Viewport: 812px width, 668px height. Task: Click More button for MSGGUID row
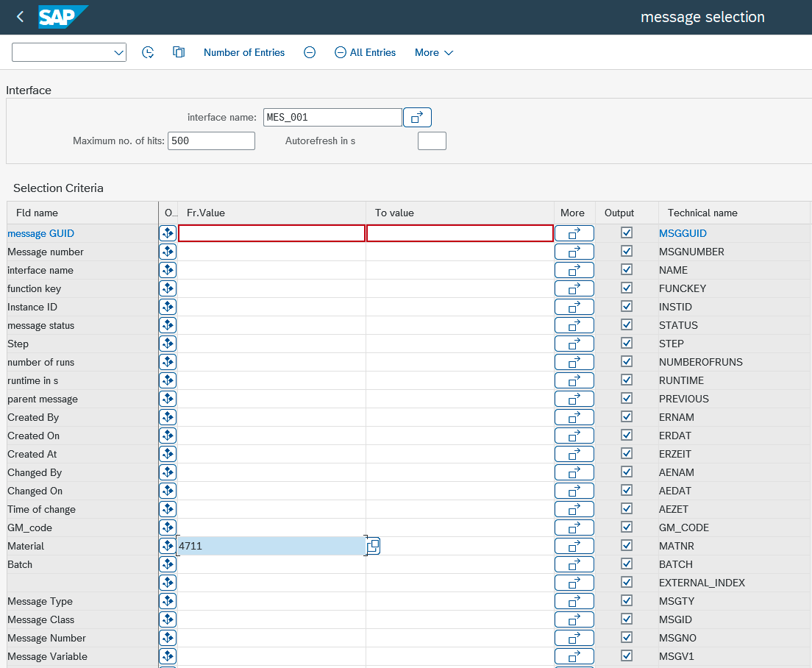coord(574,233)
